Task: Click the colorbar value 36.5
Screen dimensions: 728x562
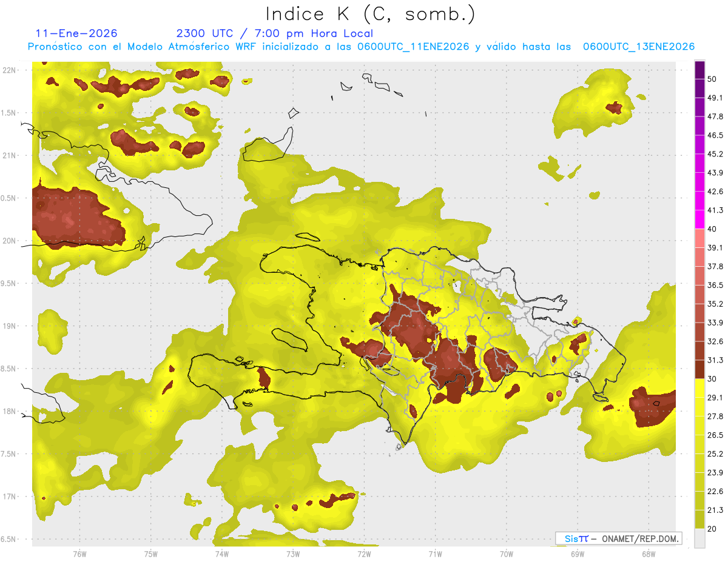Action: (716, 286)
